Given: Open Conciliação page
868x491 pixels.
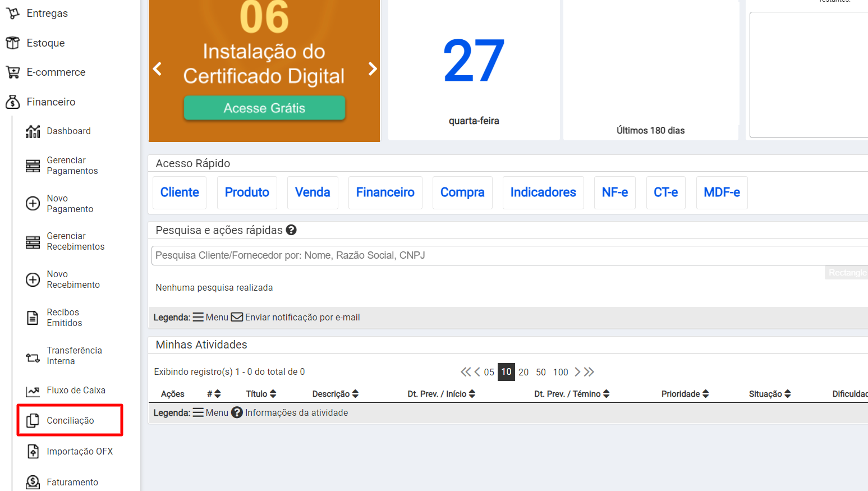Looking at the screenshot, I should [x=70, y=420].
